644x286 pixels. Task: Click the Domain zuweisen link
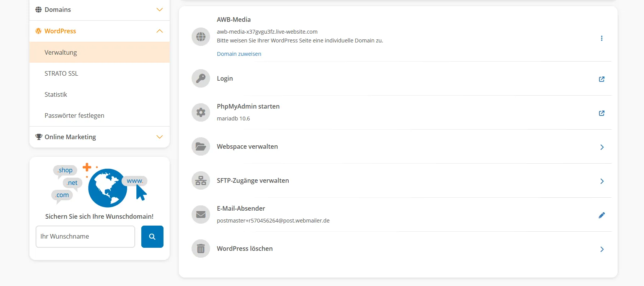click(x=239, y=54)
